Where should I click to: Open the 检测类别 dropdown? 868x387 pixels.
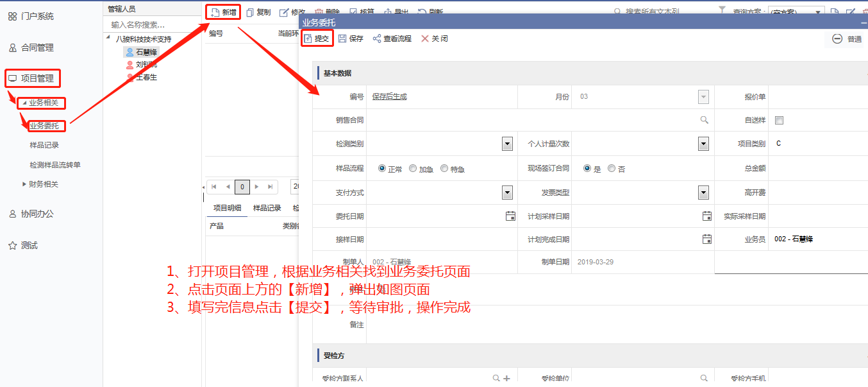click(x=507, y=143)
